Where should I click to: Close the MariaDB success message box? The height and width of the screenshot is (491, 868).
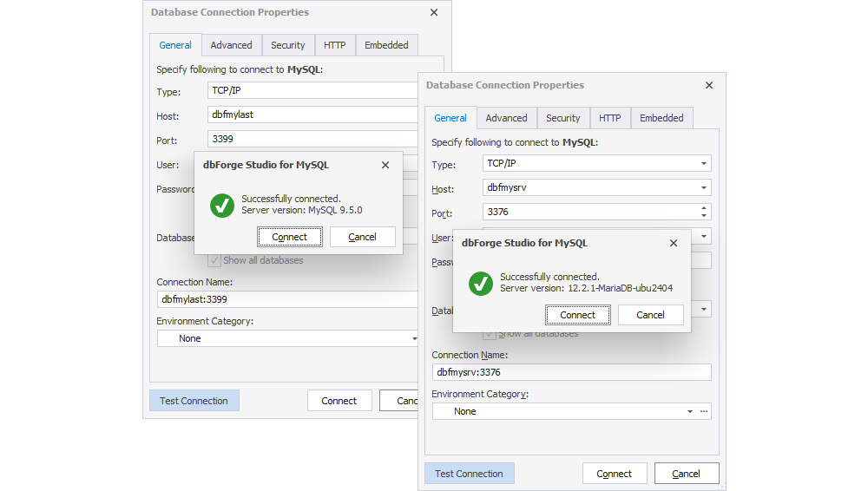point(674,244)
